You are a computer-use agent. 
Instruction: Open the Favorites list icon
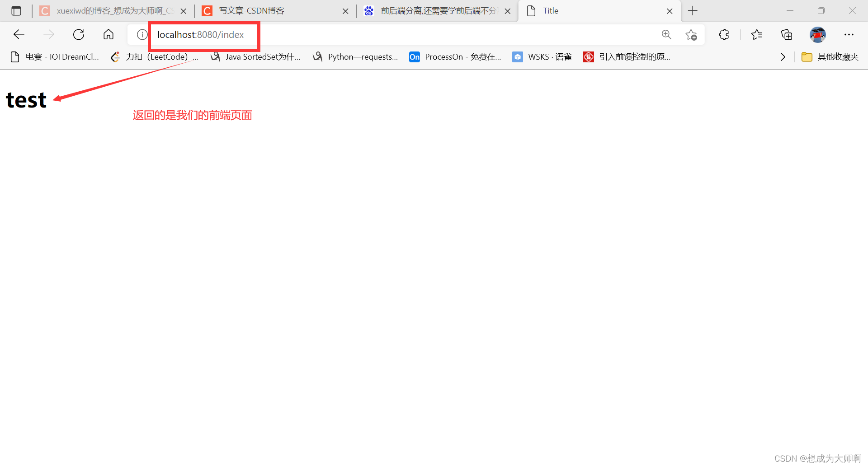click(757, 34)
